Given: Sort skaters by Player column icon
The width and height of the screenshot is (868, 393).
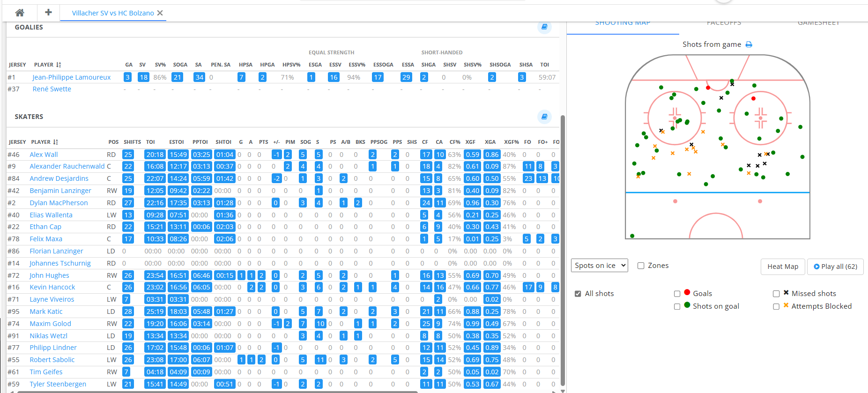Looking at the screenshot, I should [x=56, y=142].
